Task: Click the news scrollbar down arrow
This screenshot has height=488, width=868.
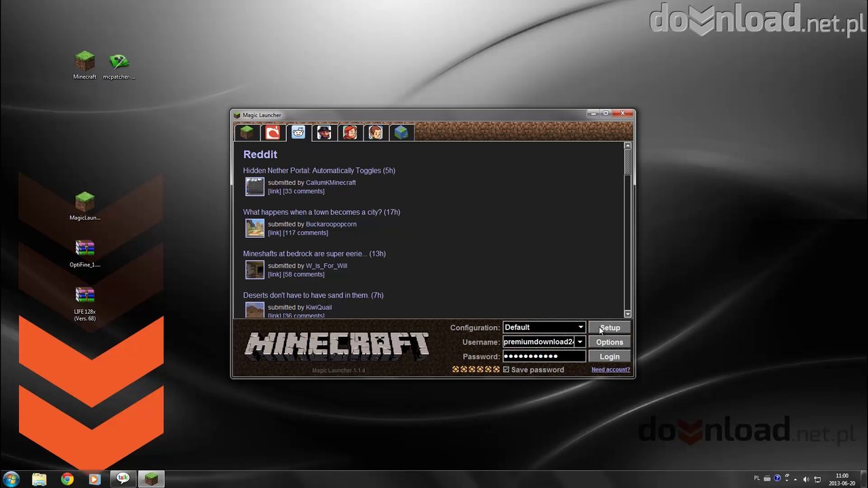Action: coord(627,314)
